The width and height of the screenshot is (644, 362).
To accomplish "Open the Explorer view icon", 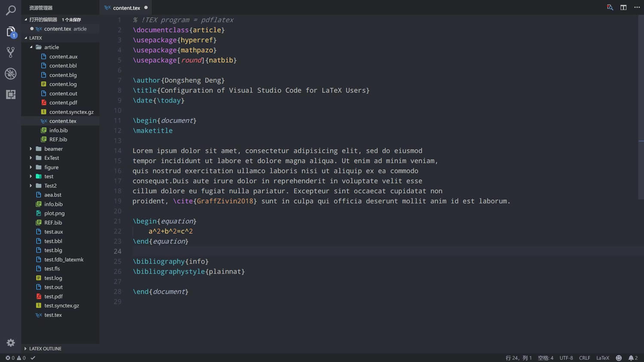I will [11, 31].
